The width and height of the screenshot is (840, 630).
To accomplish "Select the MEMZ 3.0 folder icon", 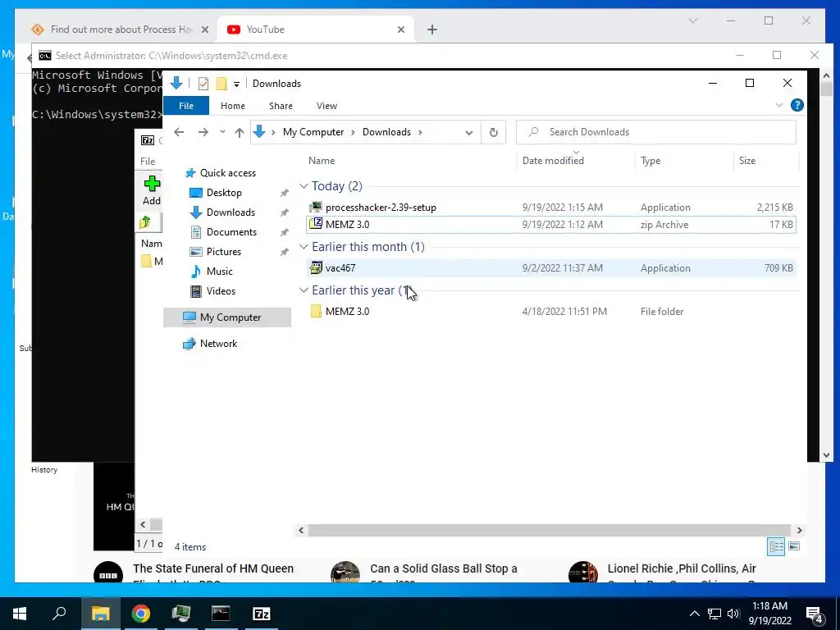I will pyautogui.click(x=316, y=311).
